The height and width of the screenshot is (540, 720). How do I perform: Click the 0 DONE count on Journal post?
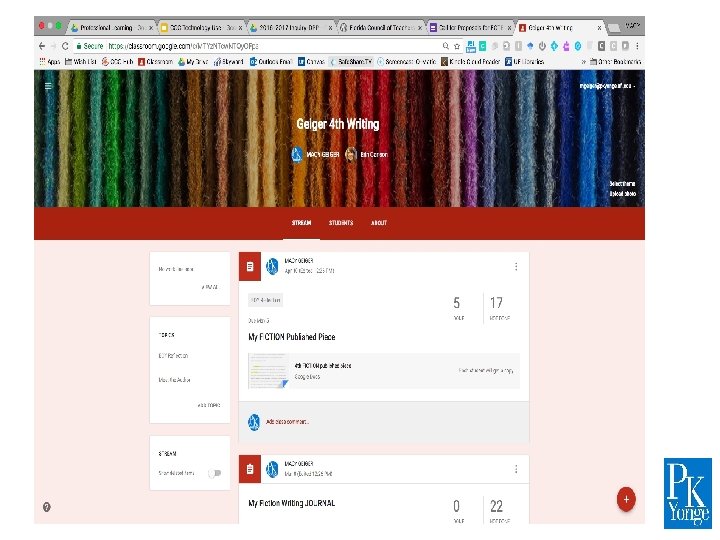[x=457, y=511]
